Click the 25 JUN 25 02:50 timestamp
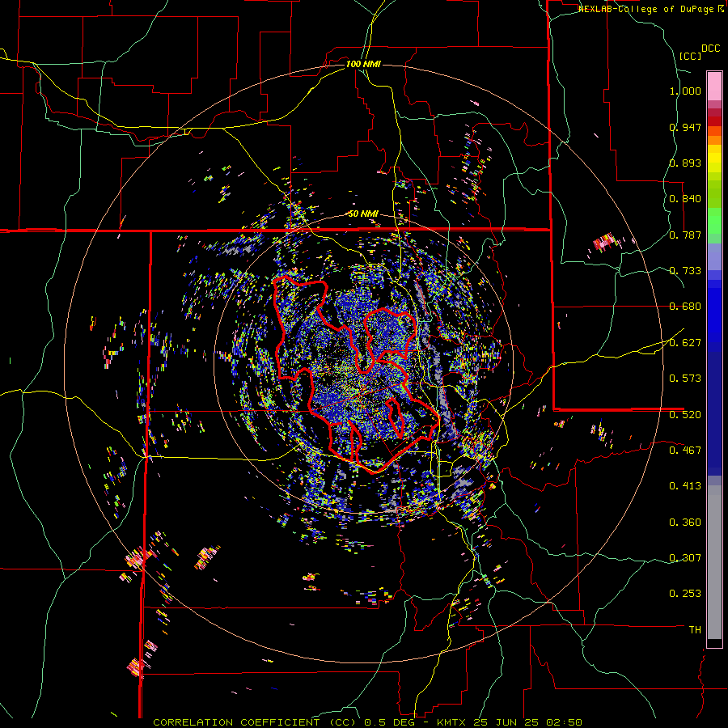 coord(528,722)
